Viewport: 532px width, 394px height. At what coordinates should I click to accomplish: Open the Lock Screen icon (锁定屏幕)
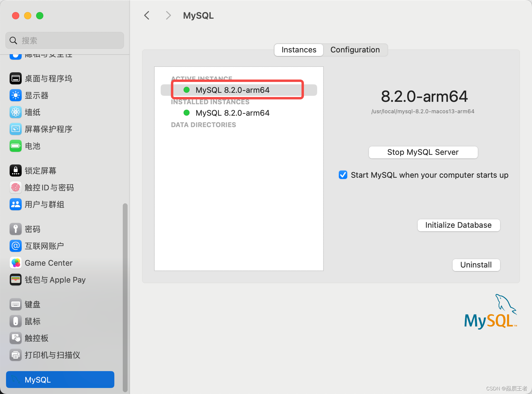click(x=16, y=171)
